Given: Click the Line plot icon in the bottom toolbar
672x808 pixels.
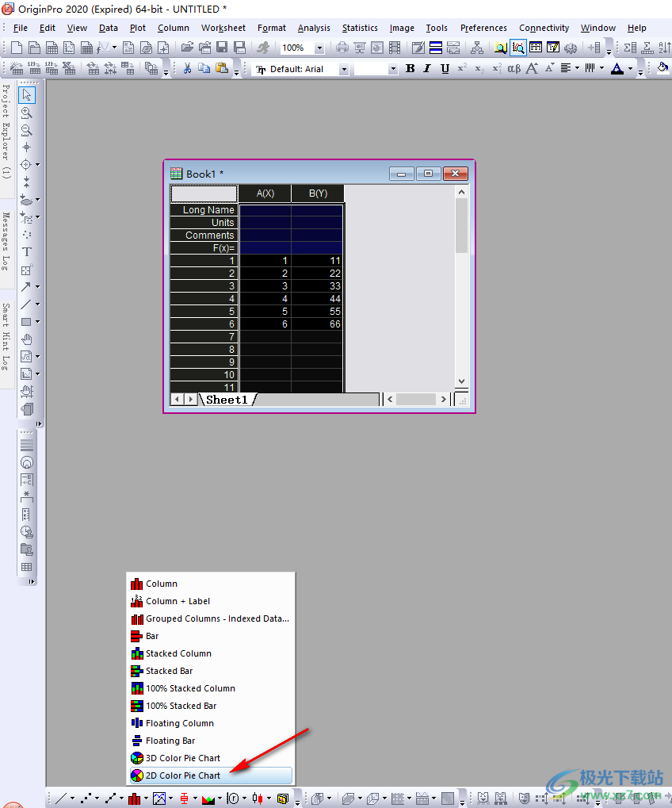Looking at the screenshot, I should point(61,798).
